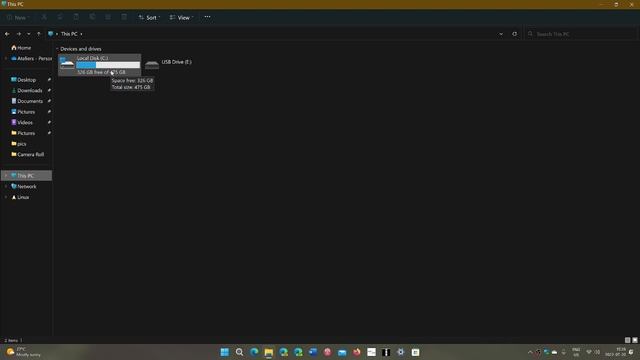Open taskbar Search
Viewport: 640px width, 360px height.
coord(240,352)
